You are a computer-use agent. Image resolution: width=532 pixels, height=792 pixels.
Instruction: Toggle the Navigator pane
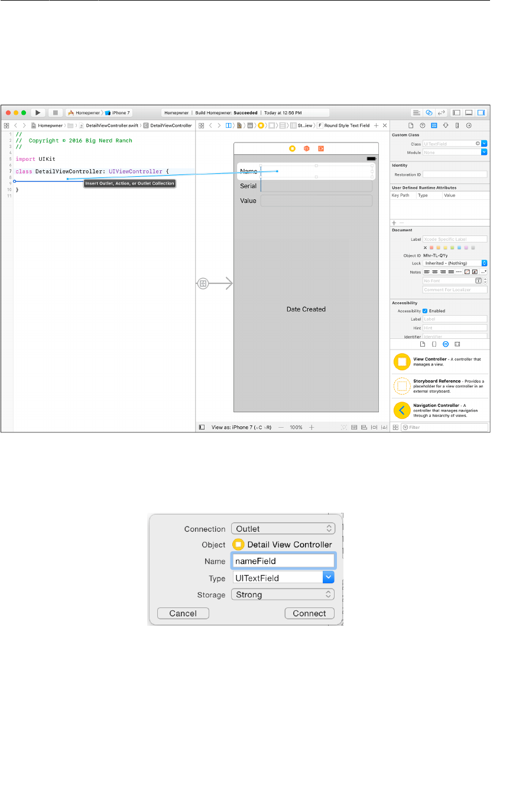point(456,112)
